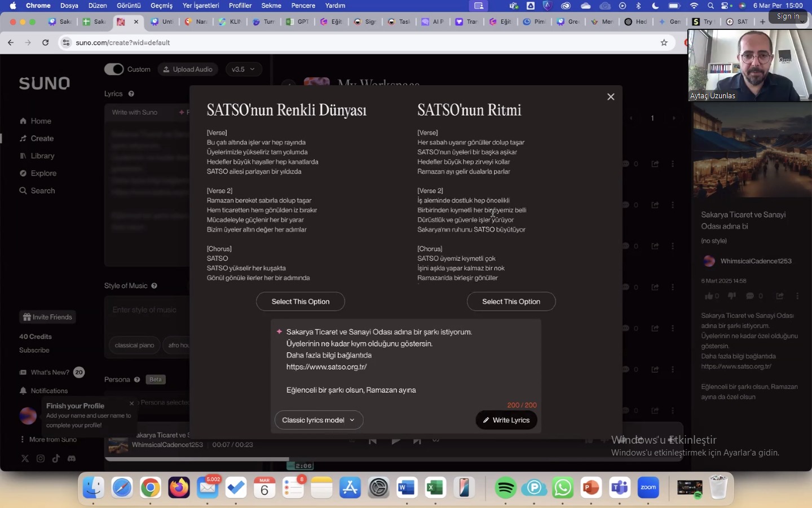
Task: Open the Geçmiş menu in menu bar
Action: click(x=161, y=6)
